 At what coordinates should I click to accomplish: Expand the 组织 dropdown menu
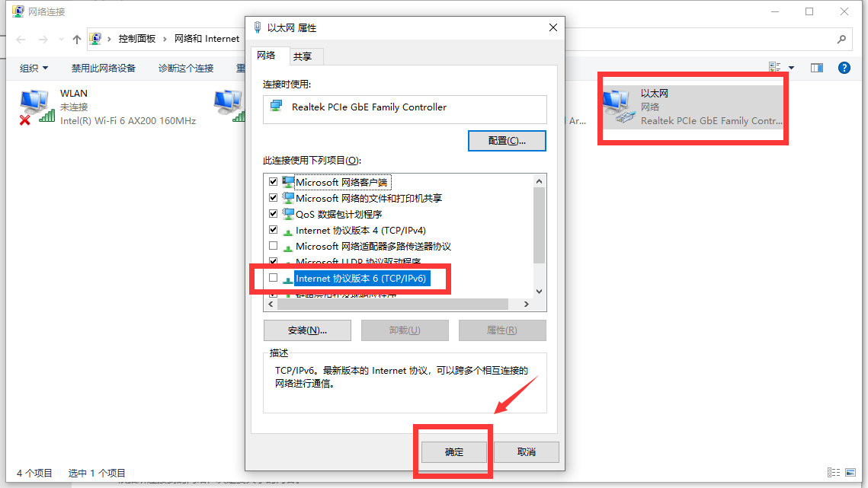[34, 68]
